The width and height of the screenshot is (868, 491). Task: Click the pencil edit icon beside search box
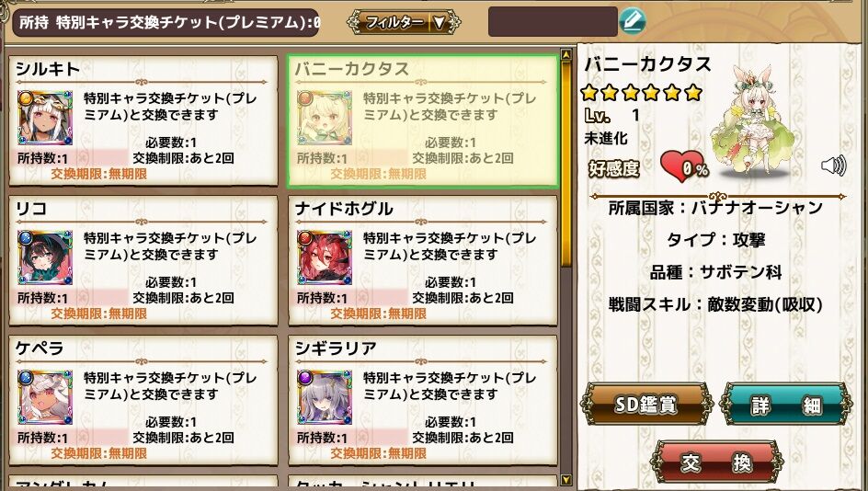[633, 21]
